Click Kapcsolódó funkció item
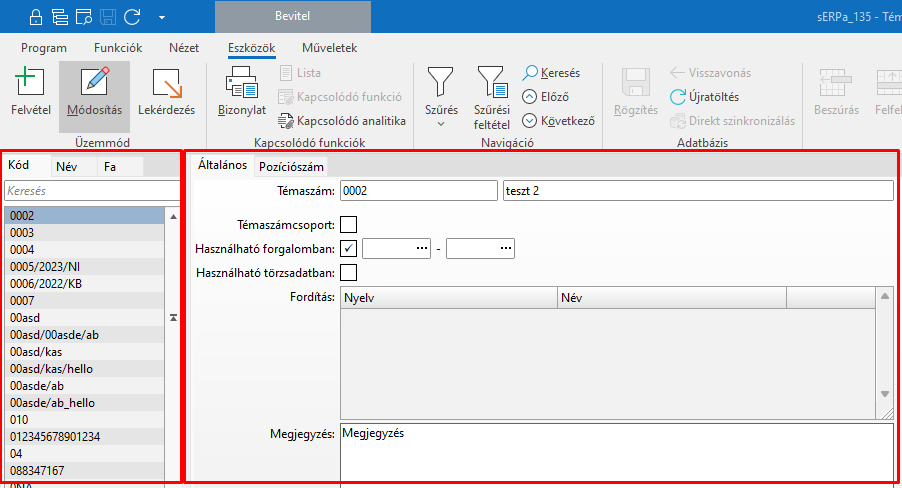The image size is (902, 488). tap(340, 97)
